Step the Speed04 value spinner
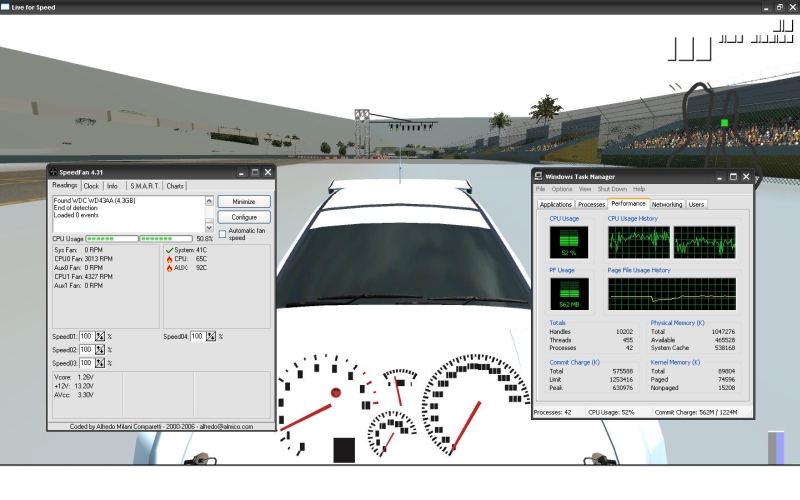This screenshot has width=800, height=500. coord(211,336)
